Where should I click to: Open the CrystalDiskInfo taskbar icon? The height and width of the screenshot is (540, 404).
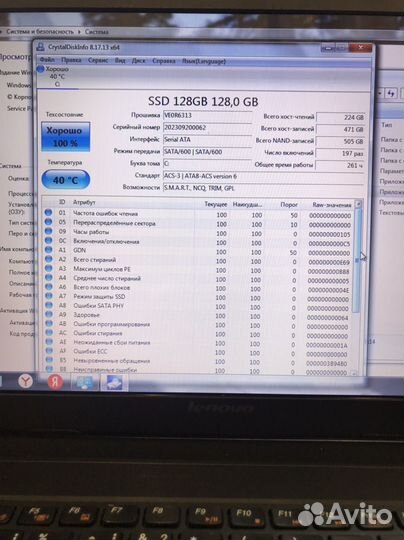pyautogui.click(x=114, y=383)
